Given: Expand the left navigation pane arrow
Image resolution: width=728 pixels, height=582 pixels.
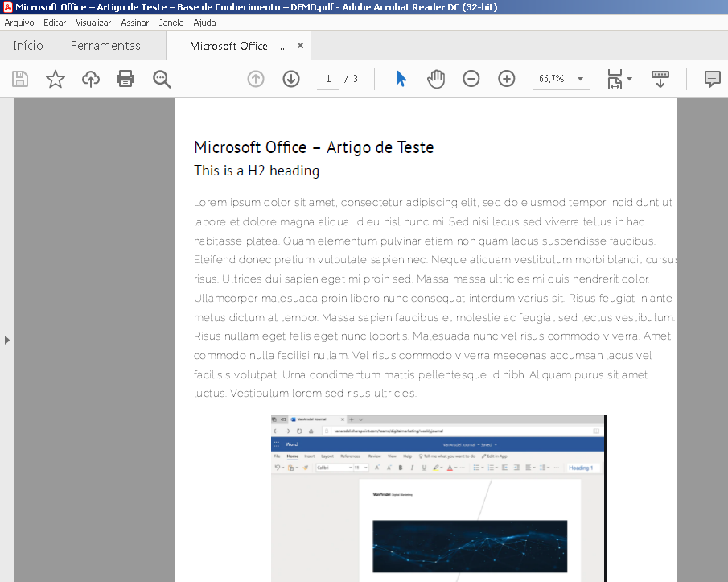Looking at the screenshot, I should click(x=7, y=340).
